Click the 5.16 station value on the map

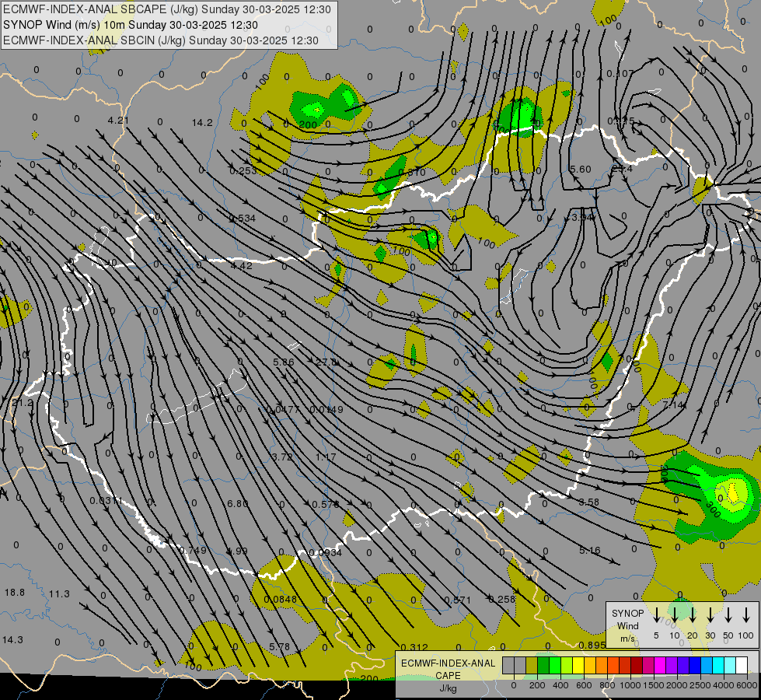click(x=590, y=551)
